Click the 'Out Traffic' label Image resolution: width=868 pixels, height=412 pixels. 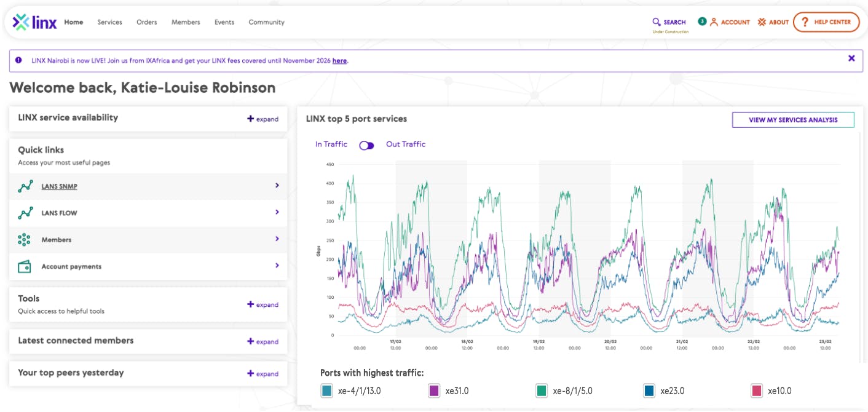(x=406, y=145)
